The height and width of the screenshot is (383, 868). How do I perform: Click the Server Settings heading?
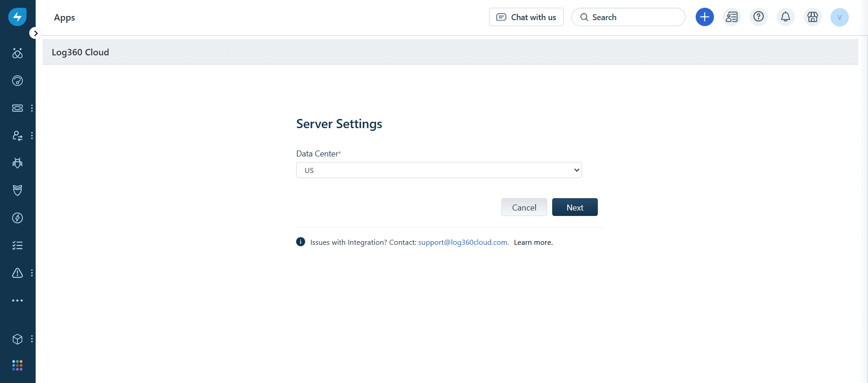click(339, 124)
